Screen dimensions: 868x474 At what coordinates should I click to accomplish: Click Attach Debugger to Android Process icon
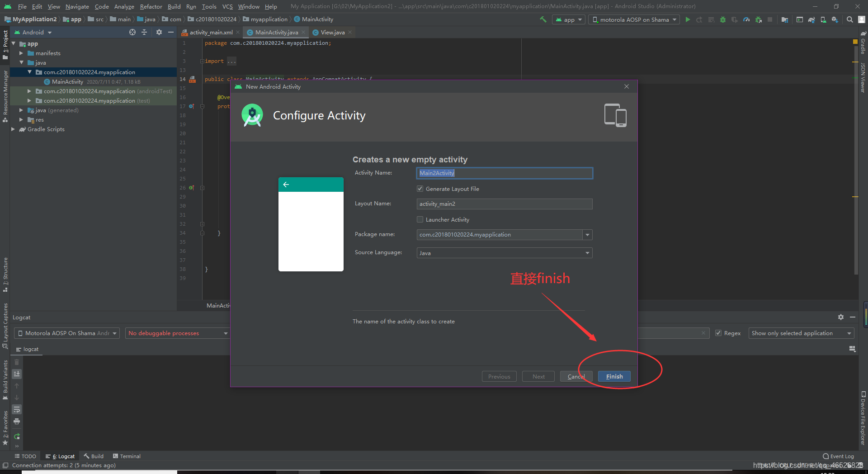tap(759, 19)
